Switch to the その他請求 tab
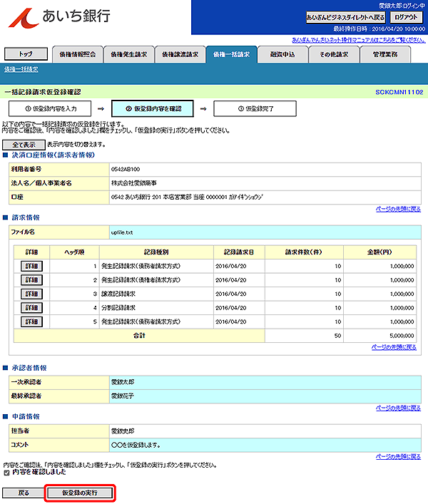 pyautogui.click(x=334, y=55)
